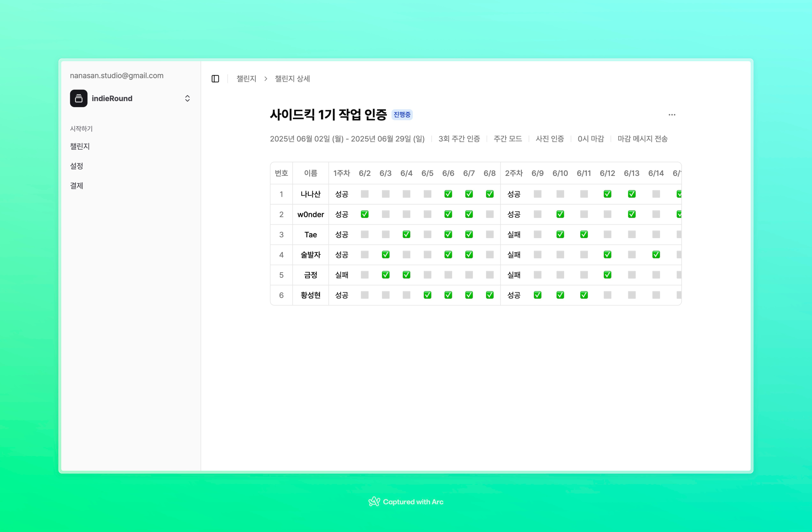812x532 pixels.
Task: Click the breadcrumb chevron separator arrow
Action: click(x=265, y=79)
